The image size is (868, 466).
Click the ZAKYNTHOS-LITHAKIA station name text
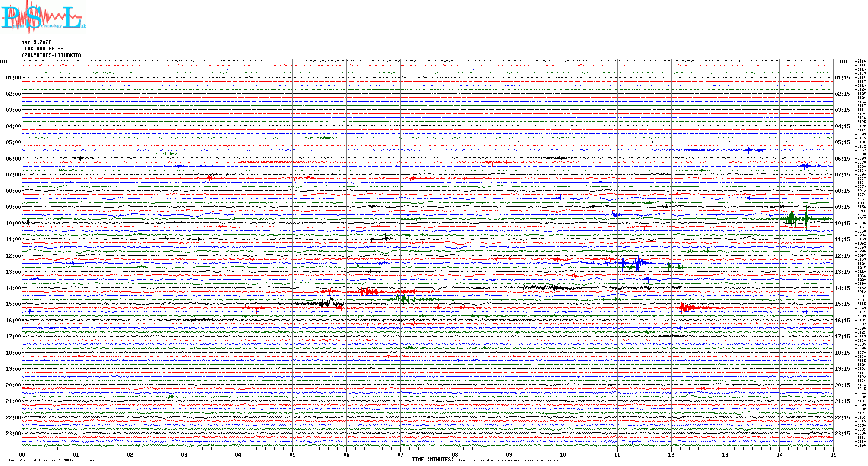(x=51, y=55)
